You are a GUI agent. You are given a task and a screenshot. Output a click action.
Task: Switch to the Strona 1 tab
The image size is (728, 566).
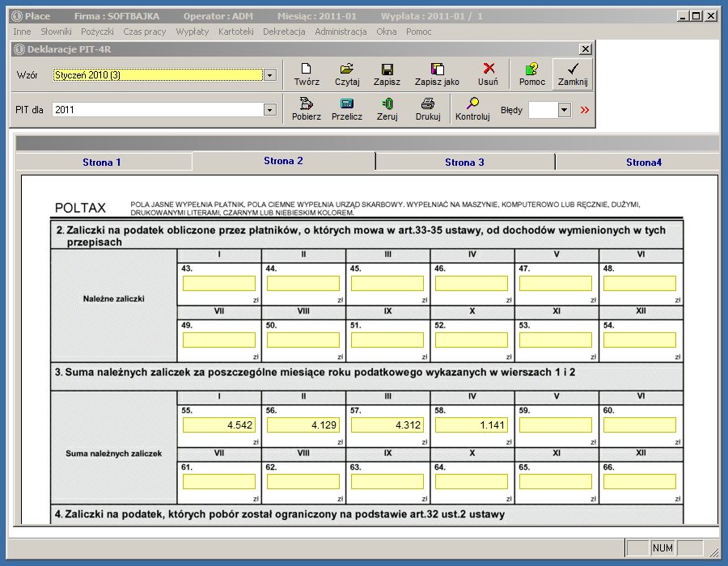[102, 163]
